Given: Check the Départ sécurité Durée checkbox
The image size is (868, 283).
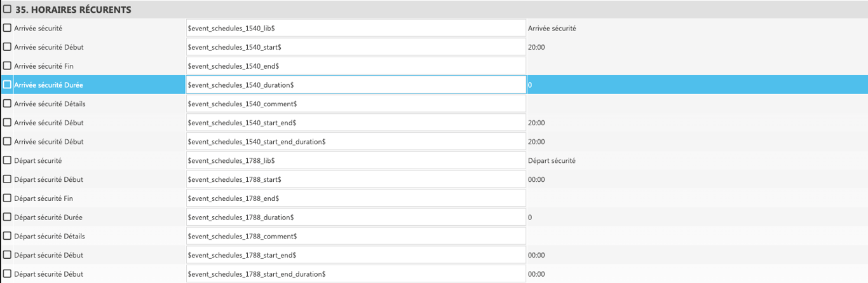Looking at the screenshot, I should click(8, 217).
